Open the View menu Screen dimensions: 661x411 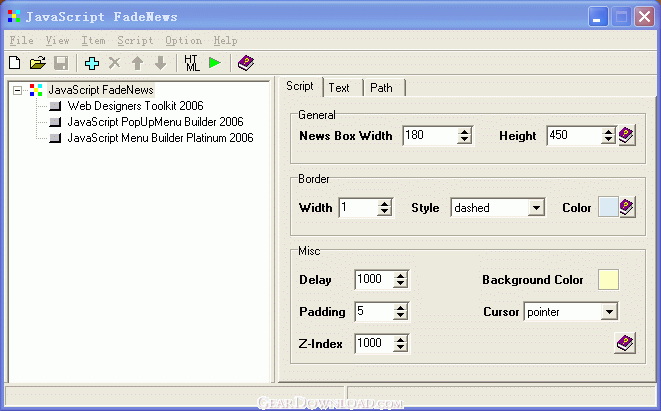click(57, 40)
